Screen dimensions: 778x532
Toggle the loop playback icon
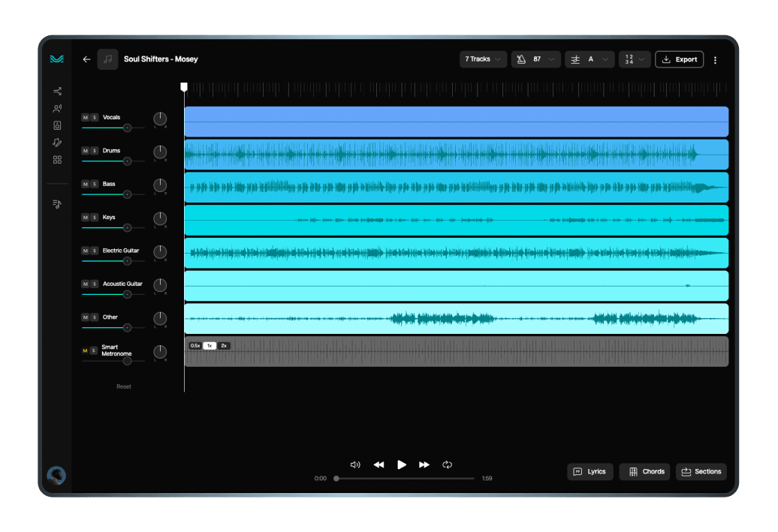tap(447, 464)
